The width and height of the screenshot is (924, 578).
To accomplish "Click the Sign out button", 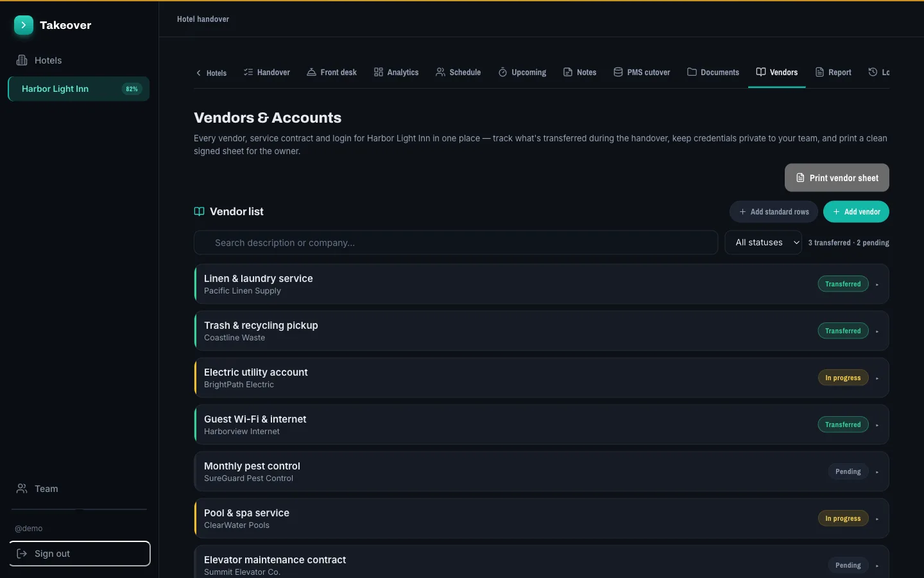I will (x=80, y=554).
